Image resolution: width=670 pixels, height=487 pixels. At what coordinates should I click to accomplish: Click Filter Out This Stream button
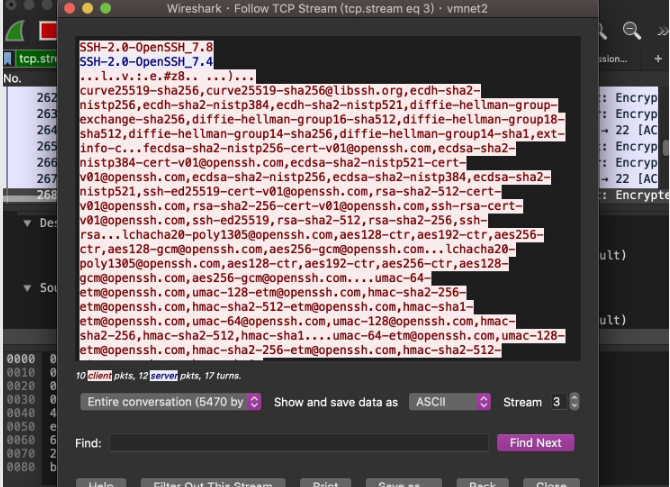point(213,483)
